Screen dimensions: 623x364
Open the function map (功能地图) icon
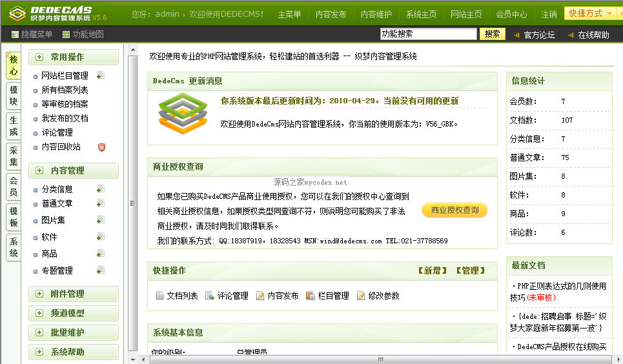click(66, 35)
